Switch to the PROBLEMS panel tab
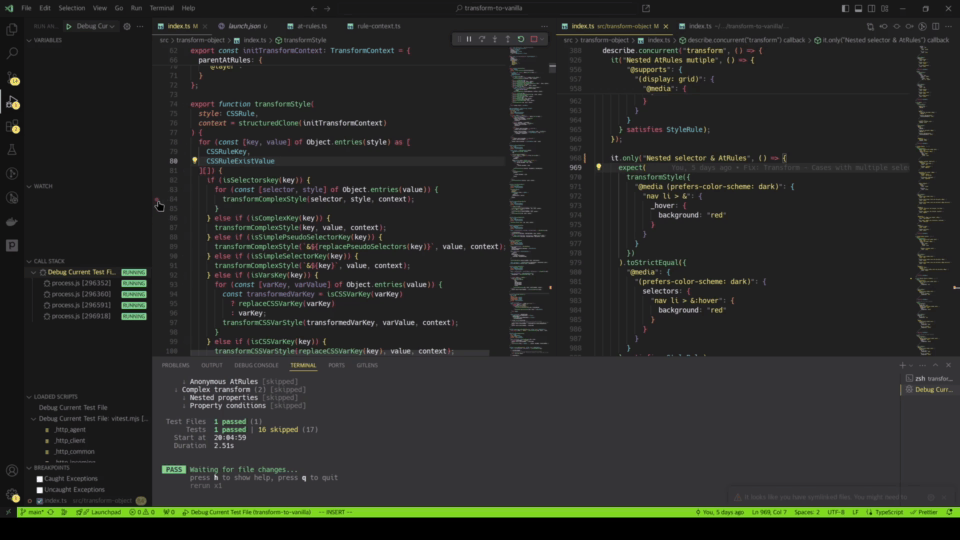Image resolution: width=960 pixels, height=540 pixels. click(175, 366)
